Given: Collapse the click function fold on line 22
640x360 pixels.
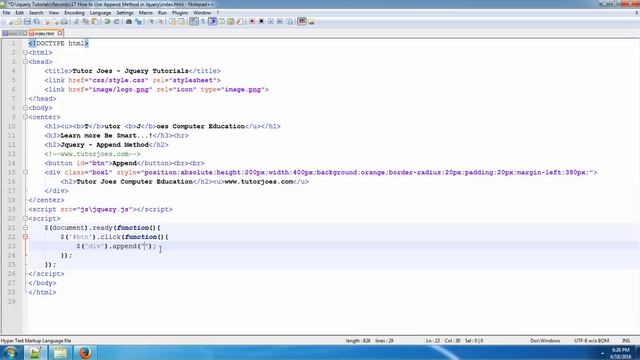Looking at the screenshot, I should [25, 237].
